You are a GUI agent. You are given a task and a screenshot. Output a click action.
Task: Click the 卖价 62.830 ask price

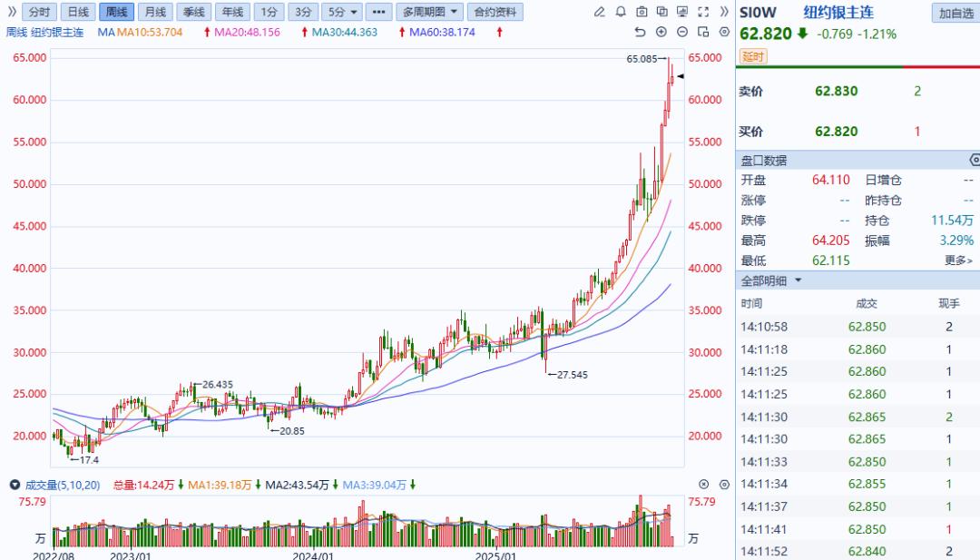(837, 92)
